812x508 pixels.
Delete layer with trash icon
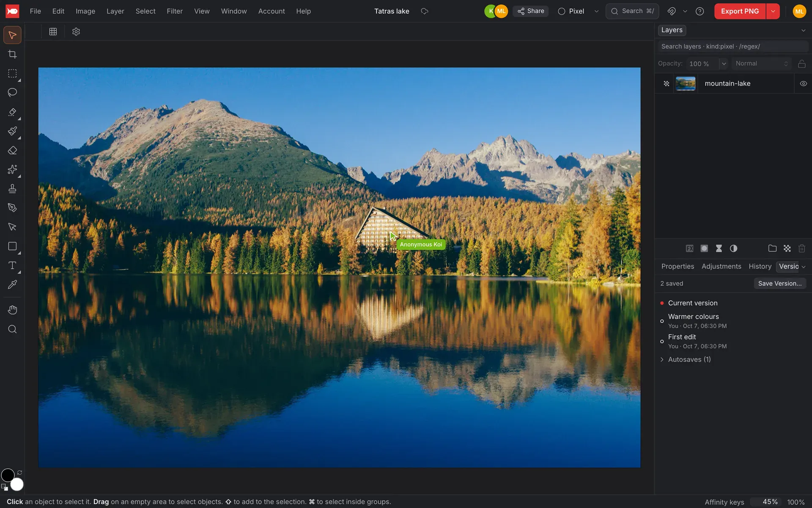point(801,248)
